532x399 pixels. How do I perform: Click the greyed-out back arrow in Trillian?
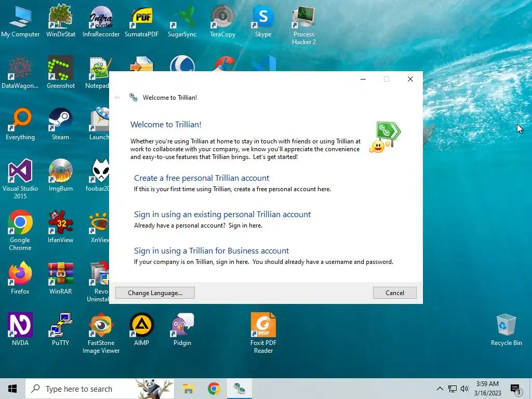coord(117,98)
